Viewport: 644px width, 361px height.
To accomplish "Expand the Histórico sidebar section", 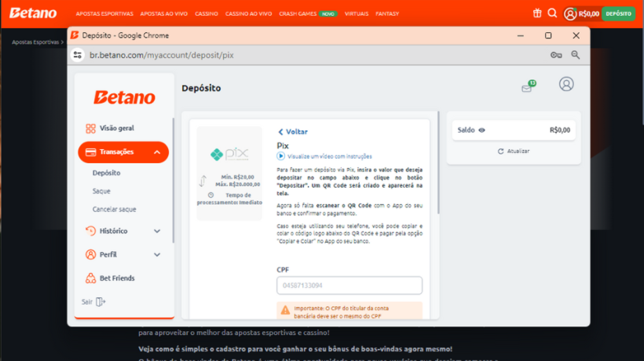I will click(157, 231).
